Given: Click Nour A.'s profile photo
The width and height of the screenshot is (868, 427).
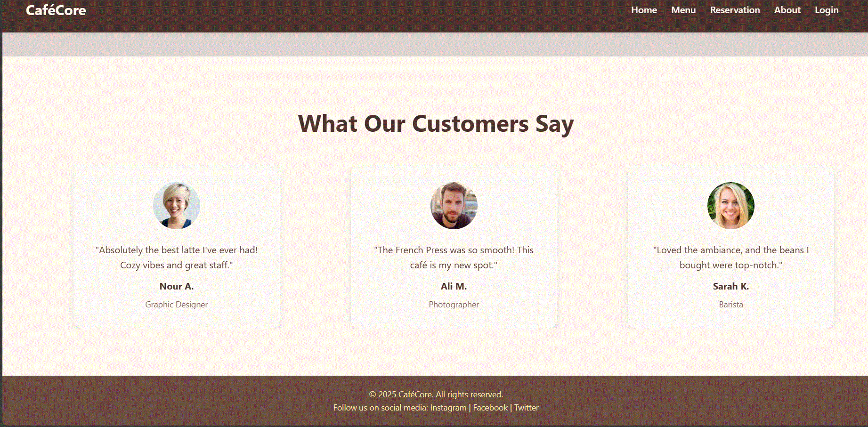Looking at the screenshot, I should click(177, 206).
